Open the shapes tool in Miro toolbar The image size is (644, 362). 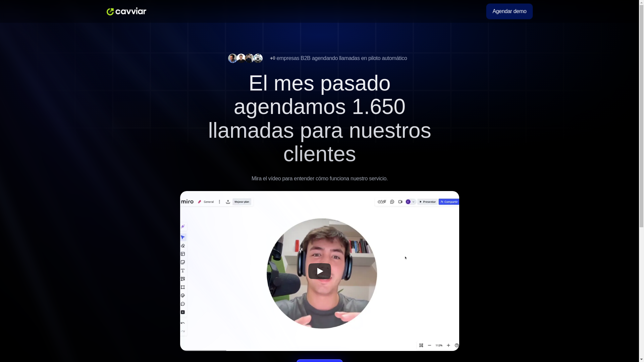(x=183, y=279)
